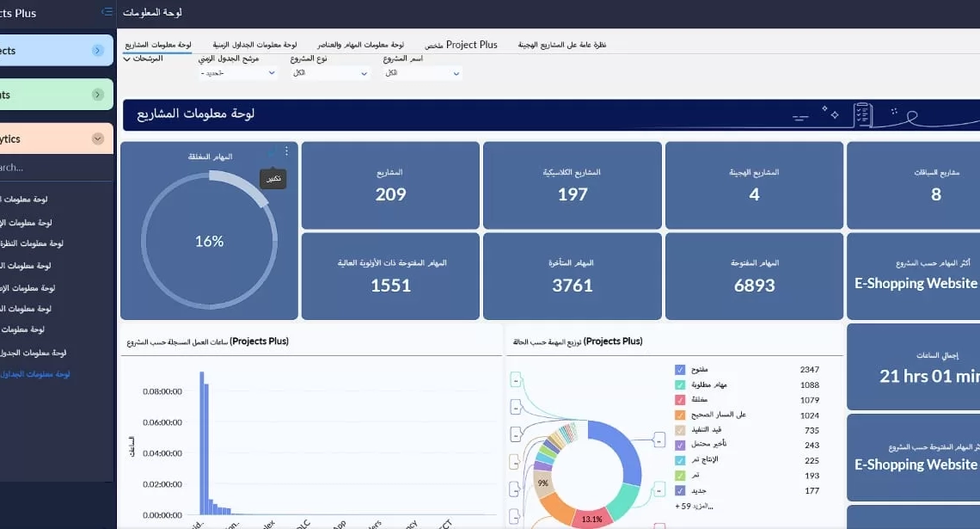This screenshot has height=529, width=980.
Task: Toggle the جديد legend checkbox
Action: 680,490
